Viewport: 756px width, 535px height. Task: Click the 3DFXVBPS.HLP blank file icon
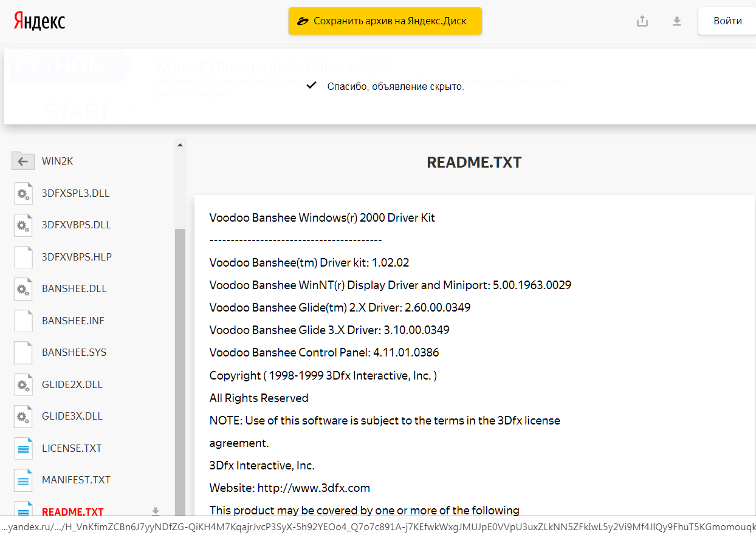tap(23, 257)
